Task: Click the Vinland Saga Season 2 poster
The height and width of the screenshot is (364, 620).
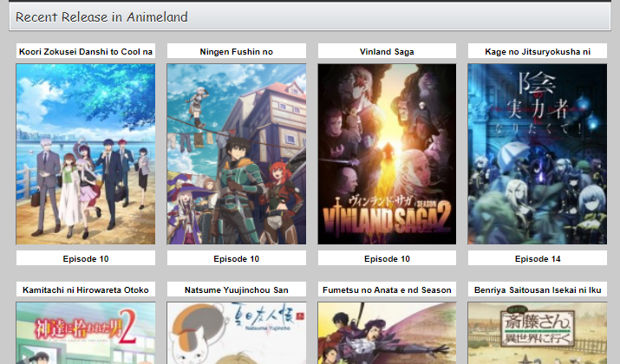Action: point(387,154)
